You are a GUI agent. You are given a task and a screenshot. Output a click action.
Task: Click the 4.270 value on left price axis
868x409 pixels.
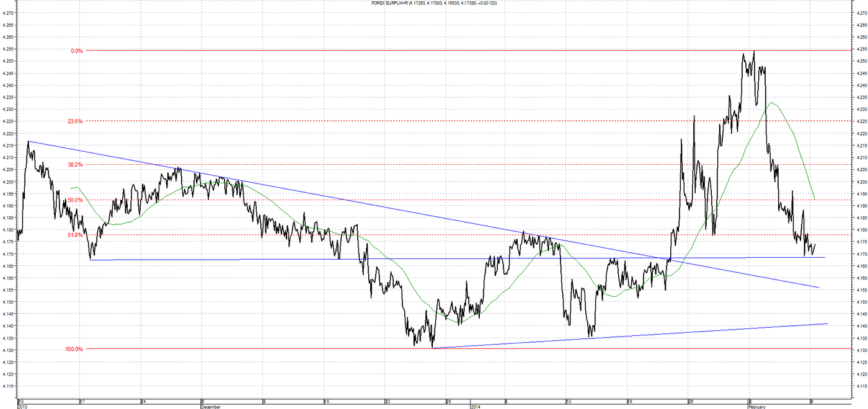coord(7,13)
